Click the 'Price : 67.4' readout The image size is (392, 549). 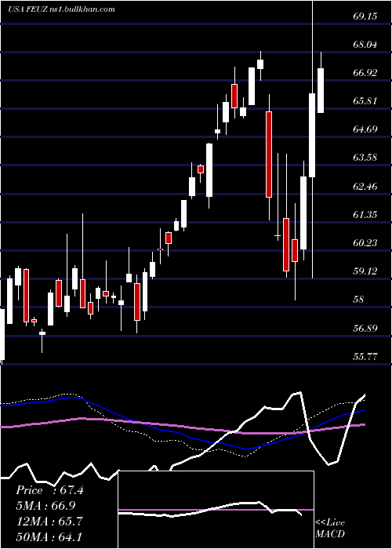[49, 490]
